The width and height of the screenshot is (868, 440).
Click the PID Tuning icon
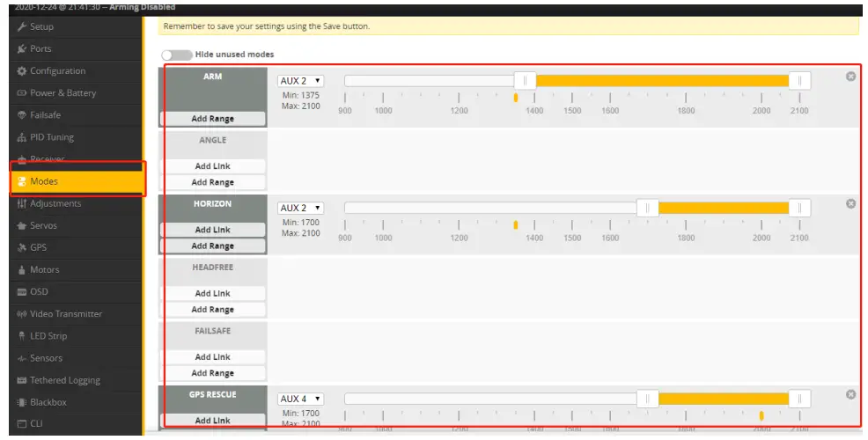click(x=22, y=137)
